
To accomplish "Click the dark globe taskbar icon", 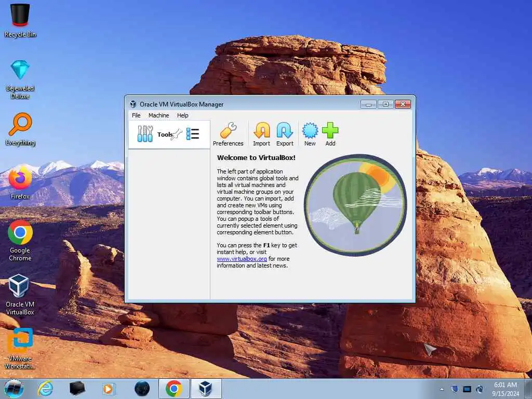I will point(142,389).
